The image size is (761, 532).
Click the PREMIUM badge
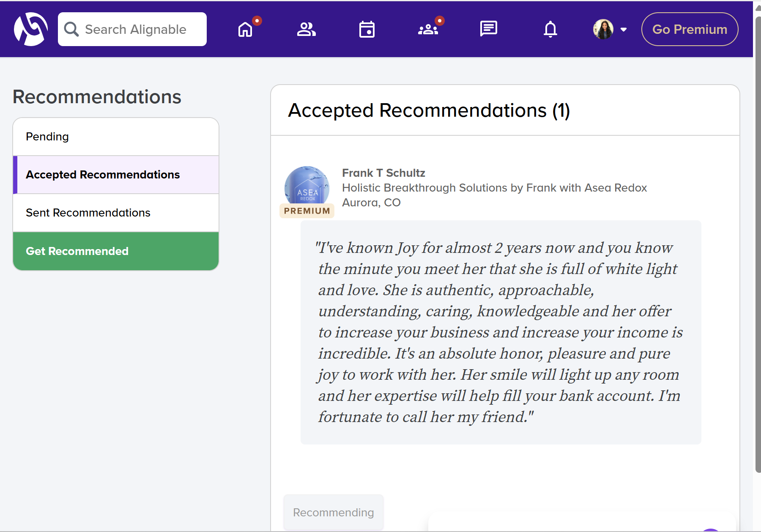pos(307,211)
